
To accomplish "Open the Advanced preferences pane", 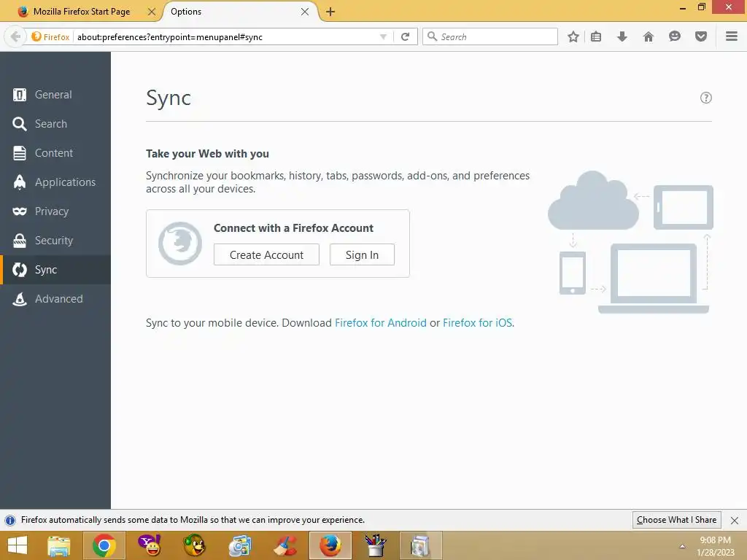I will click(x=55, y=298).
